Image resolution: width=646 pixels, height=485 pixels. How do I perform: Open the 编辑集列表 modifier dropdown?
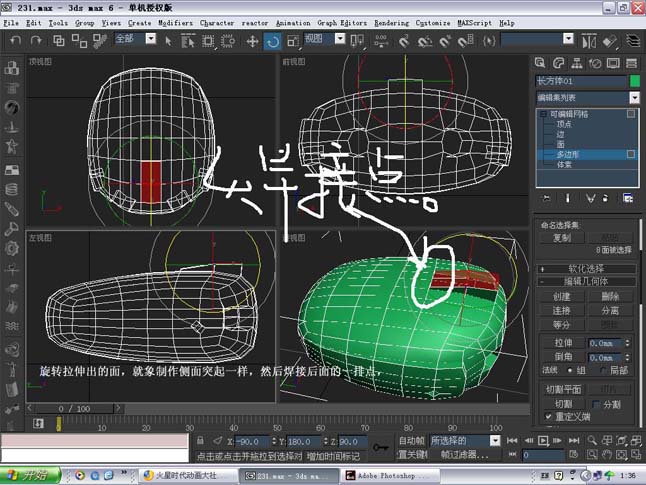coord(587,98)
